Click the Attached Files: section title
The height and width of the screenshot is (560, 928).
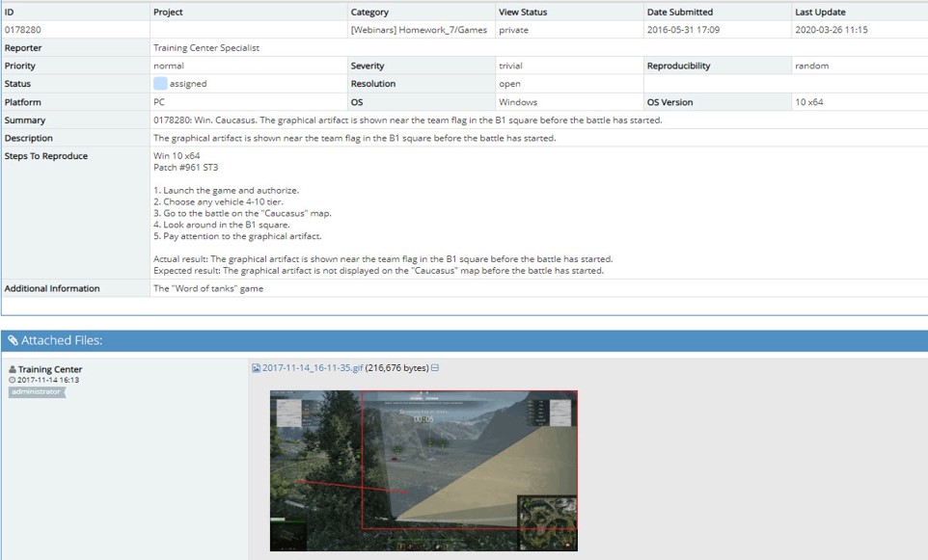[62, 340]
